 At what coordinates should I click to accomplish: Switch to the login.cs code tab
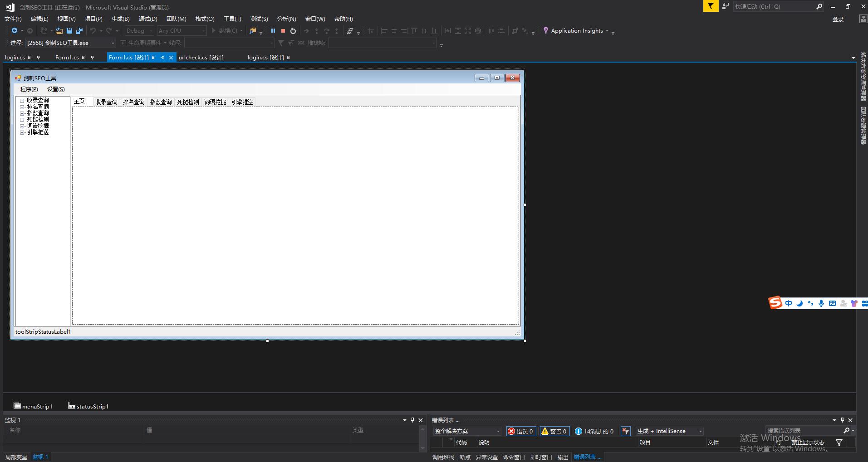coord(15,58)
